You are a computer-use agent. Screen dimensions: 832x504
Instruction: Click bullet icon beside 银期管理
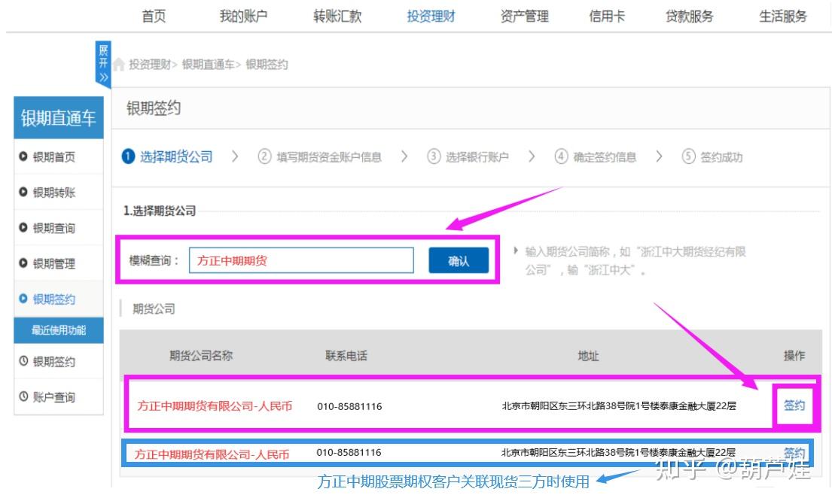click(23, 263)
